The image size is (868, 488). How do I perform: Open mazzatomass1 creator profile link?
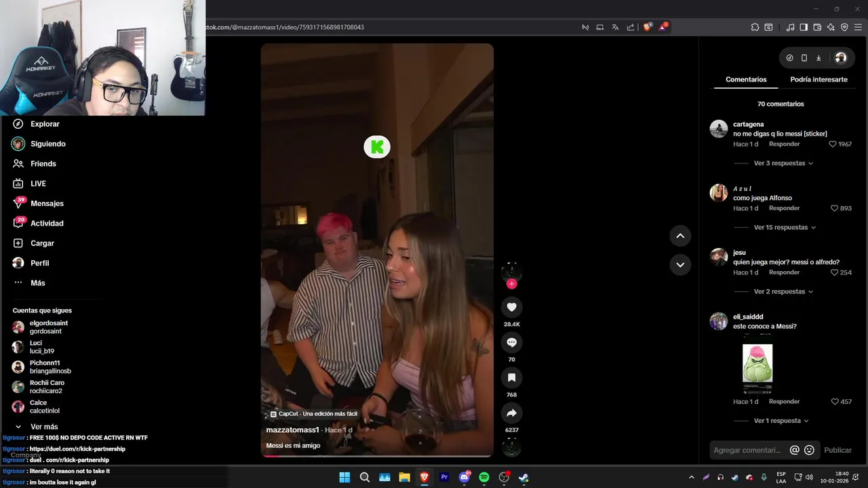pos(292,430)
